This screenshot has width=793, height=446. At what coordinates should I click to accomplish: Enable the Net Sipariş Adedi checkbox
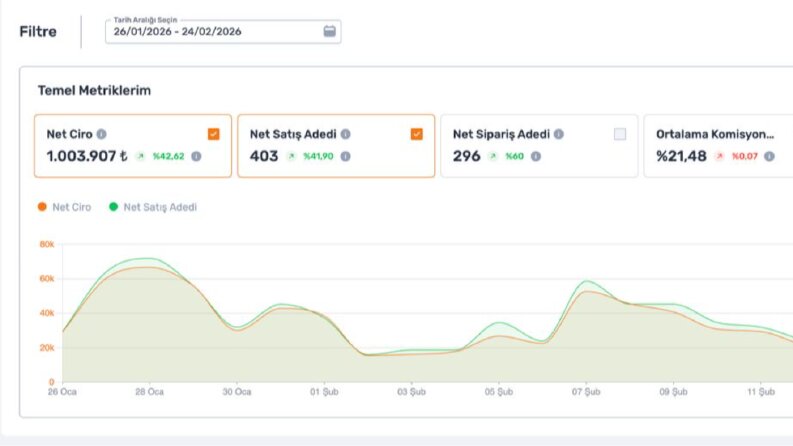[620, 134]
